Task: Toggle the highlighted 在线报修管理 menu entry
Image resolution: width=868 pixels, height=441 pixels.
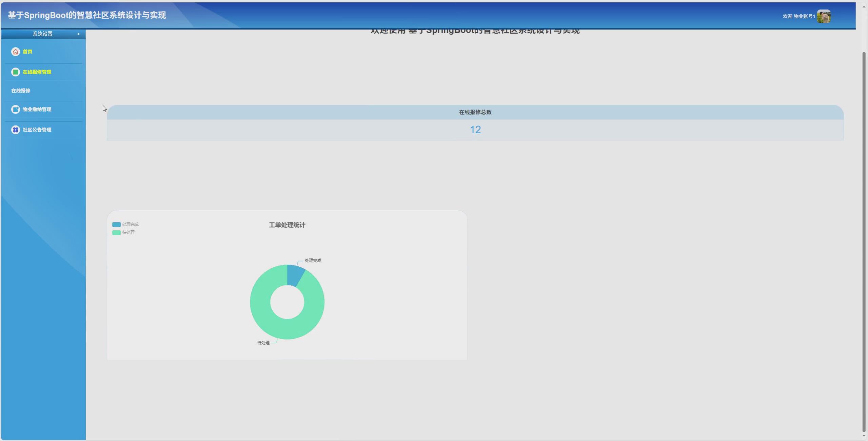Action: pos(37,72)
